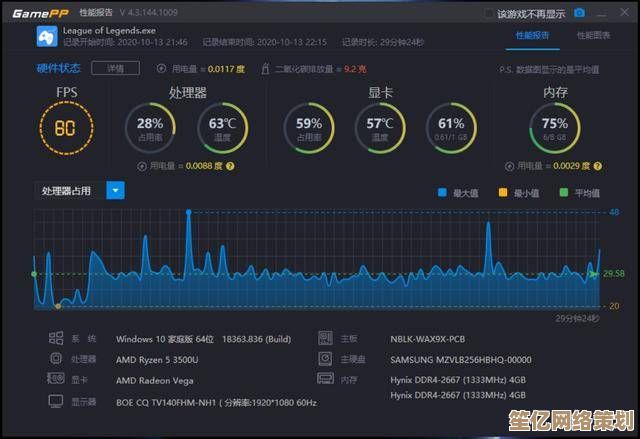The image size is (640, 439).
Task: Click the 主硬盘 disk icon
Action: coord(325,358)
